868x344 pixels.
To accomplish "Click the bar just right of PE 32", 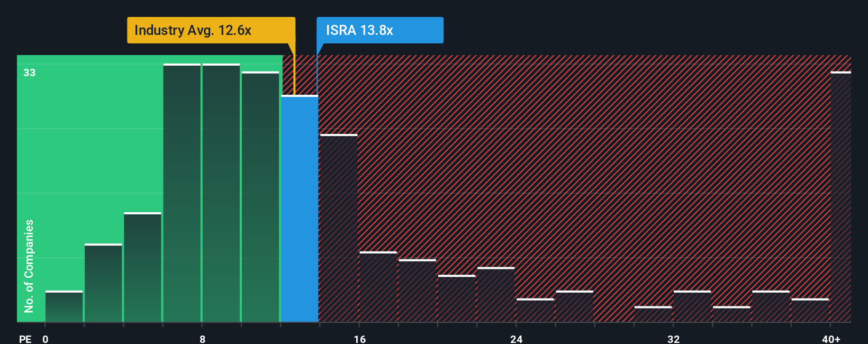I will [x=692, y=306].
